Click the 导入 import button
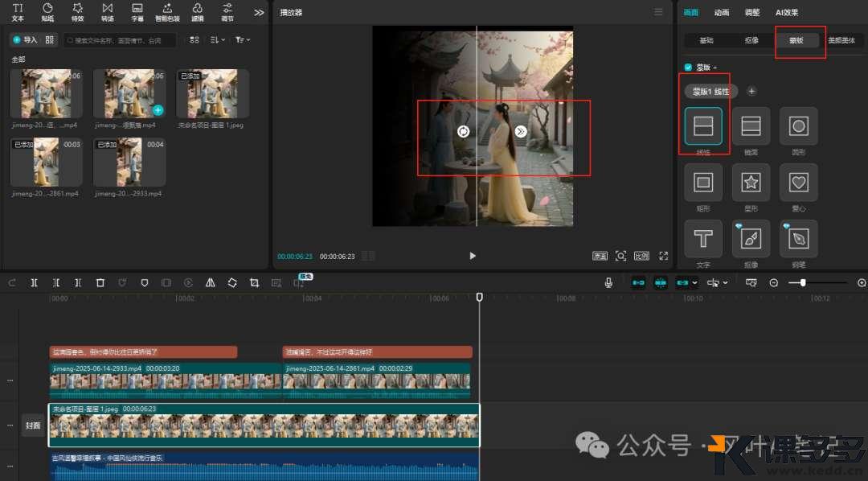Image resolution: width=868 pixels, height=481 pixels. [x=25, y=39]
